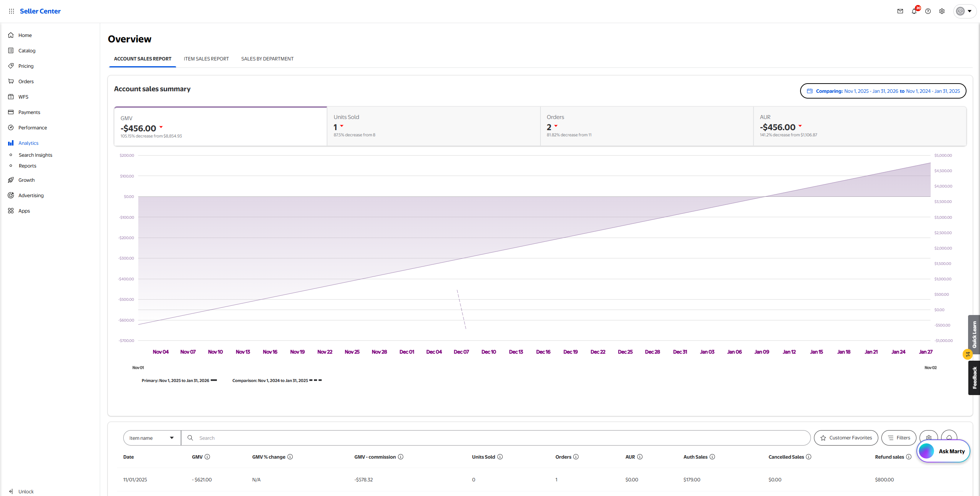Screen dimensions: 980x496
Task: Select the AUR metric card
Action: click(860, 126)
